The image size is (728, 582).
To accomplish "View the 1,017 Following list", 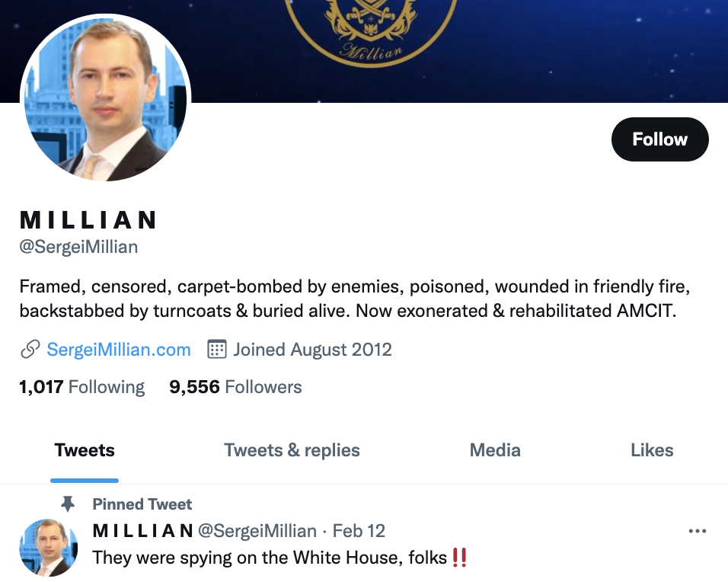I will tap(81, 387).
